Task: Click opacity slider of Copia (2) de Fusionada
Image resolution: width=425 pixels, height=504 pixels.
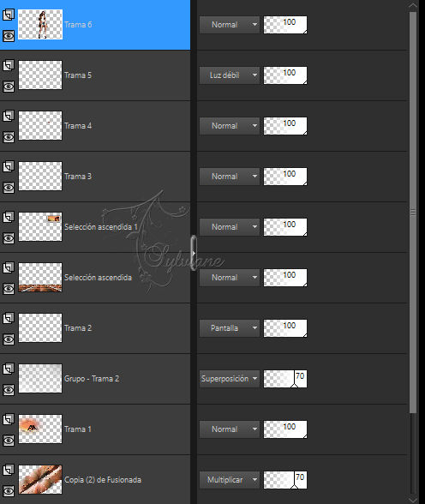Action: 285,480
